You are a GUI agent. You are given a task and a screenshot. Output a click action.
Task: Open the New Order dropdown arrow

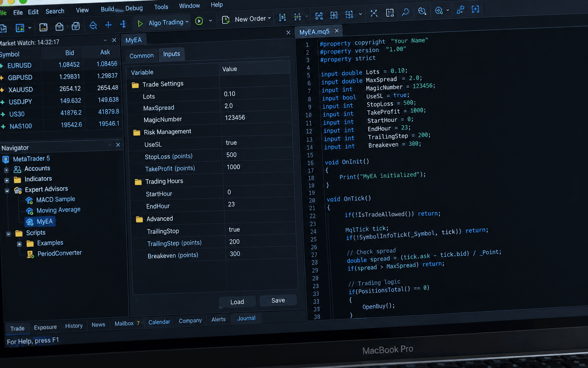coord(270,18)
